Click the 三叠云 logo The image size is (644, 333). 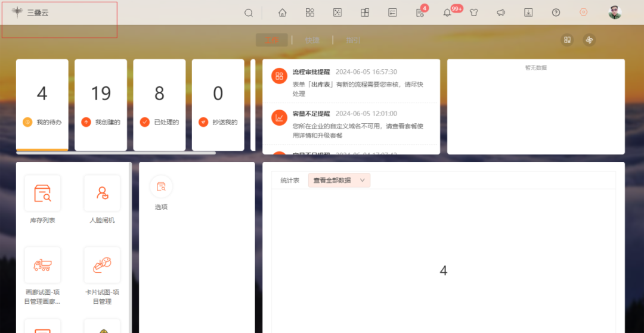pos(30,13)
